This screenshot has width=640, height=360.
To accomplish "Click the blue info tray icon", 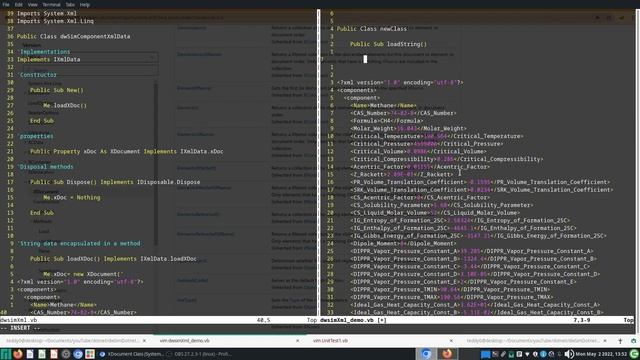I will coord(543,354).
